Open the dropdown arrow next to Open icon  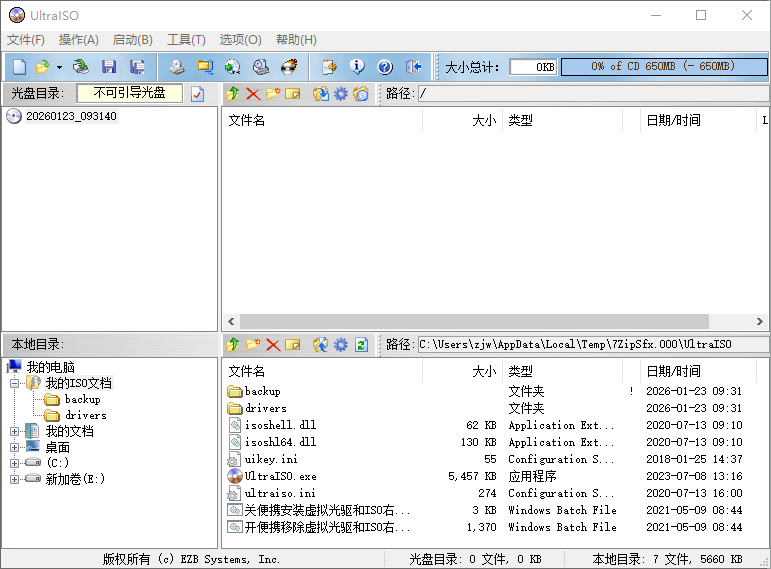tap(59, 67)
